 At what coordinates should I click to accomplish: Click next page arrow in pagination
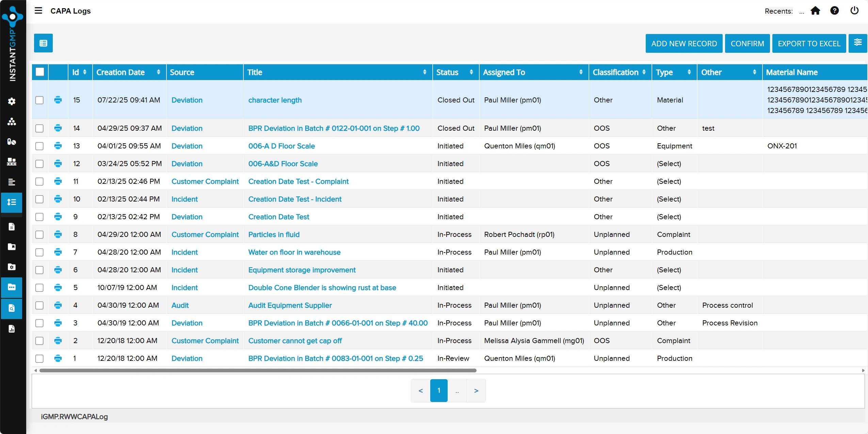pyautogui.click(x=476, y=390)
